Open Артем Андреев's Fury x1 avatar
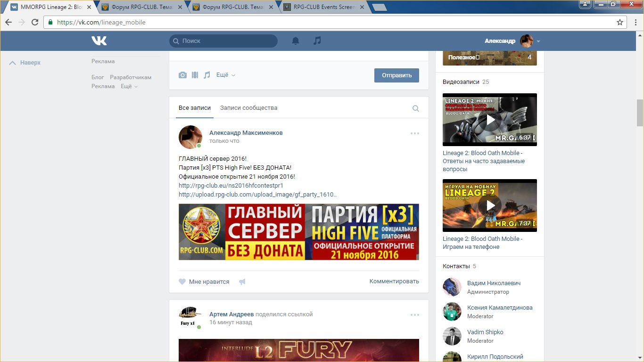The height and width of the screenshot is (362, 644). pyautogui.click(x=190, y=319)
